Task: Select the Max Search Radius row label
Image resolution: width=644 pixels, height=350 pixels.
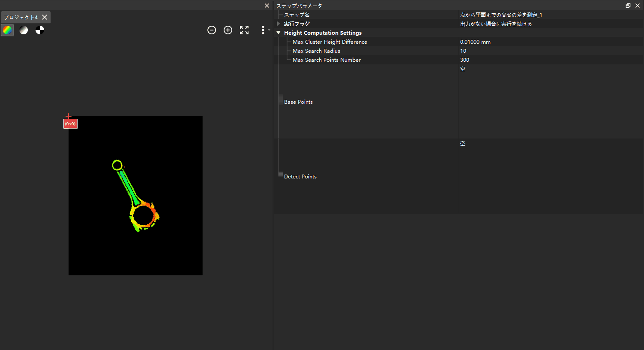Action: click(x=316, y=51)
